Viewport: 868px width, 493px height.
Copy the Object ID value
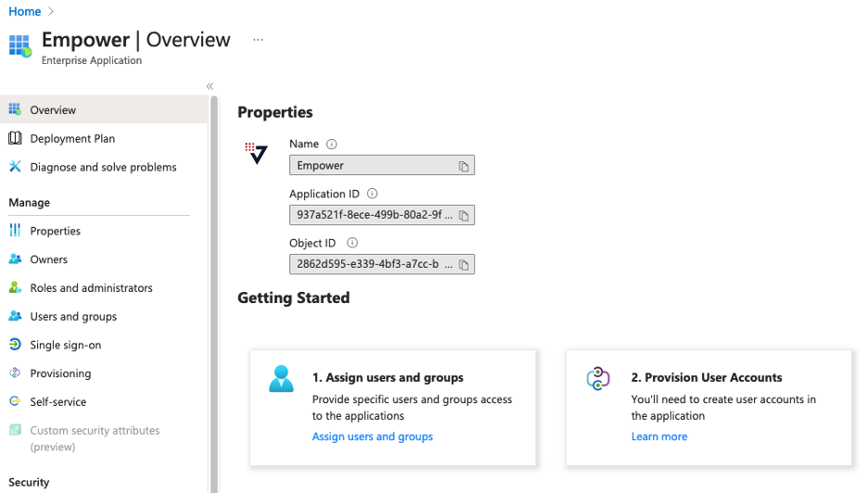[464, 265]
